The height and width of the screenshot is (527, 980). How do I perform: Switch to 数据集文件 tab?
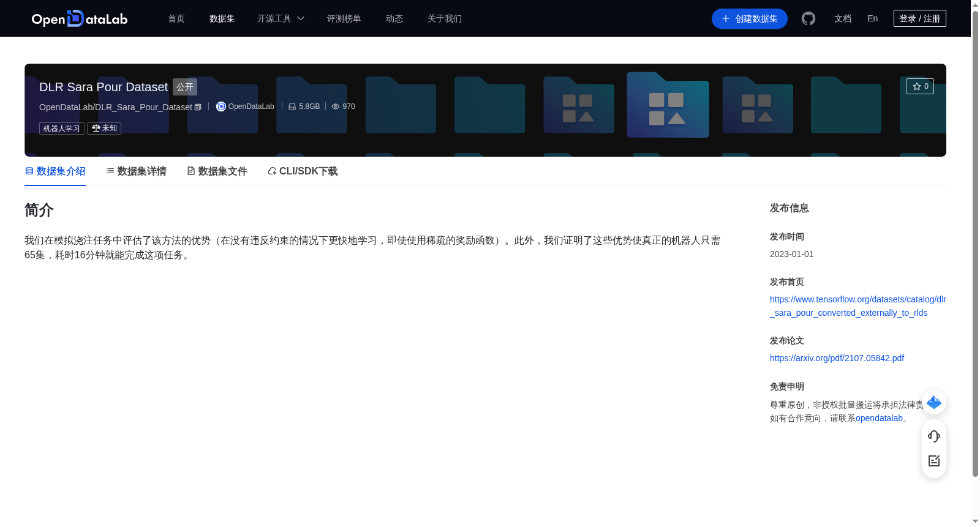click(x=217, y=171)
